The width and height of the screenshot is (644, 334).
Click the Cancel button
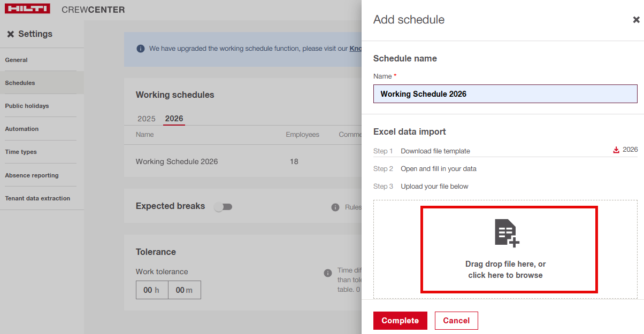tap(456, 321)
